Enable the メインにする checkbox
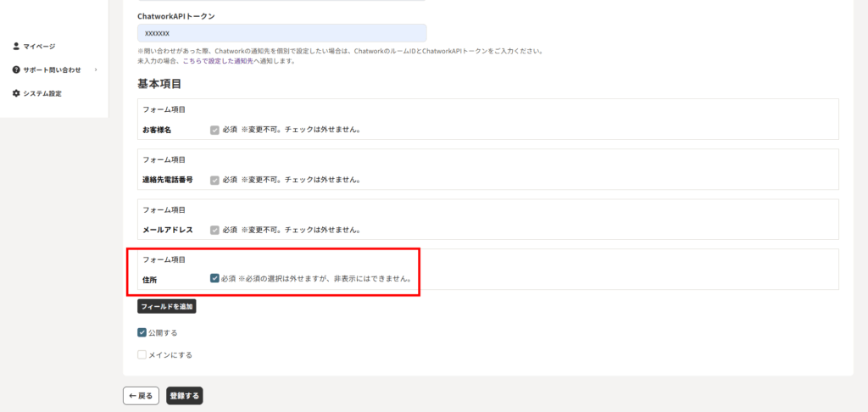Screen dimensions: 868x412 point(142,355)
